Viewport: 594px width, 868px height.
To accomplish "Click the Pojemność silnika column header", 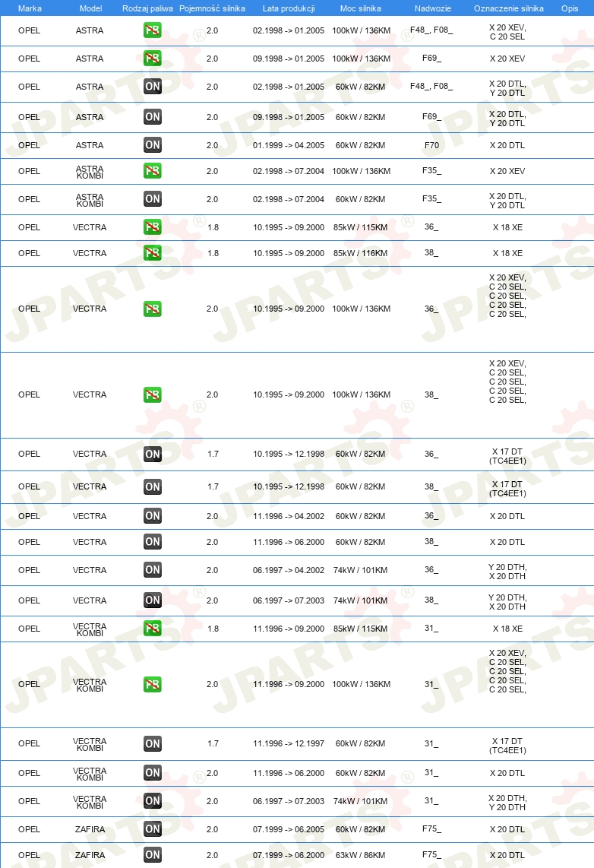I will (x=212, y=8).
